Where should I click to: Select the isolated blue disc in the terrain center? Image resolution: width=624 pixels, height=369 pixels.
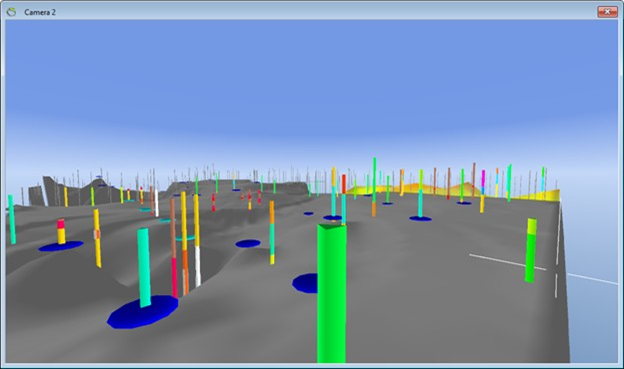pyautogui.click(x=248, y=243)
